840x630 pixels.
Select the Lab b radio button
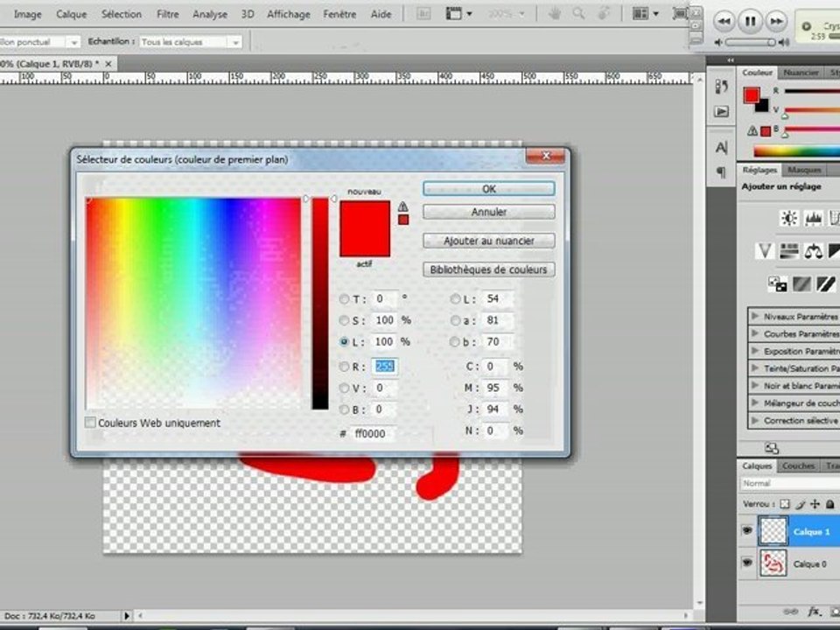pyautogui.click(x=455, y=342)
